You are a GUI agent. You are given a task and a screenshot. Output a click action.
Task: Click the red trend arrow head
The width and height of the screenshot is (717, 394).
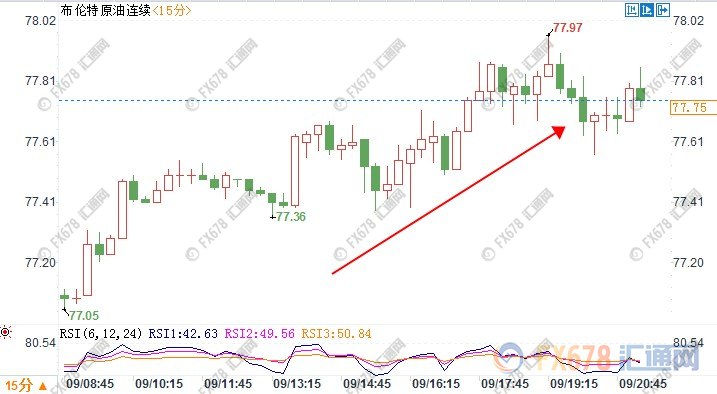tap(559, 132)
